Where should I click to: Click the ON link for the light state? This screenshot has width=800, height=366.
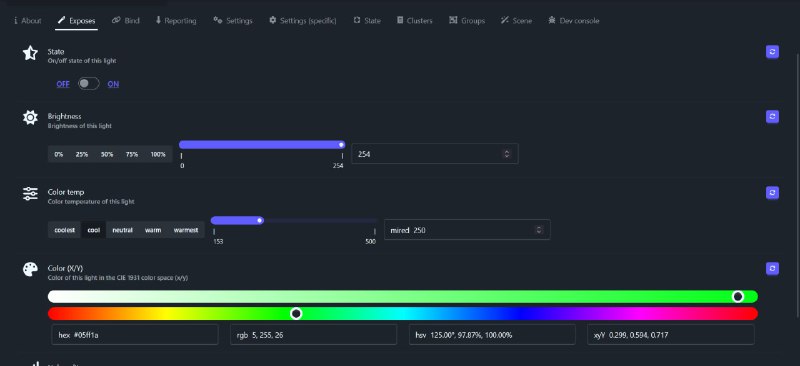coord(113,84)
